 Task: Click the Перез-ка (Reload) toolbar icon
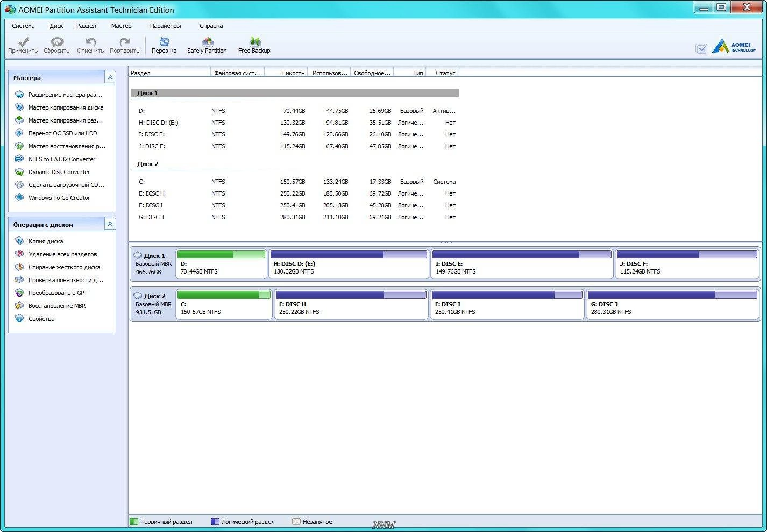(x=164, y=45)
